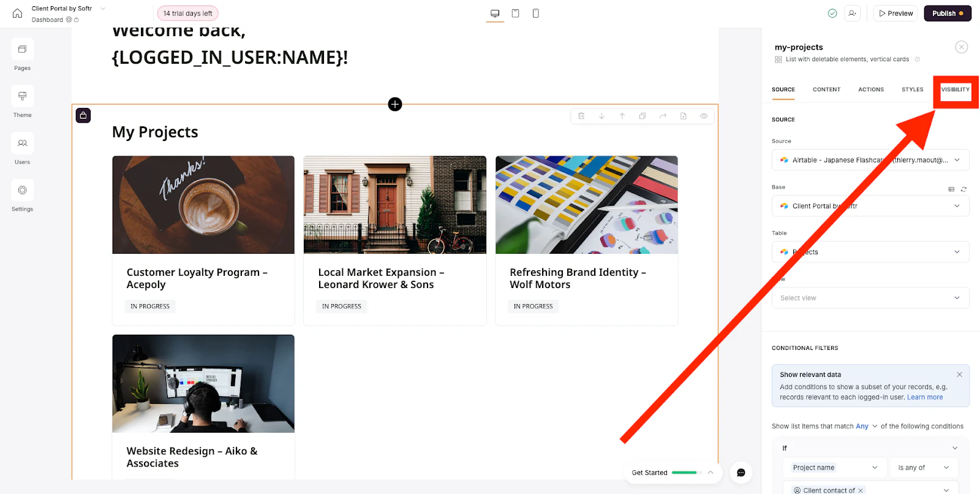Viewport: 980px width, 494px height.
Task: Switch to the Source tab
Action: (783, 89)
